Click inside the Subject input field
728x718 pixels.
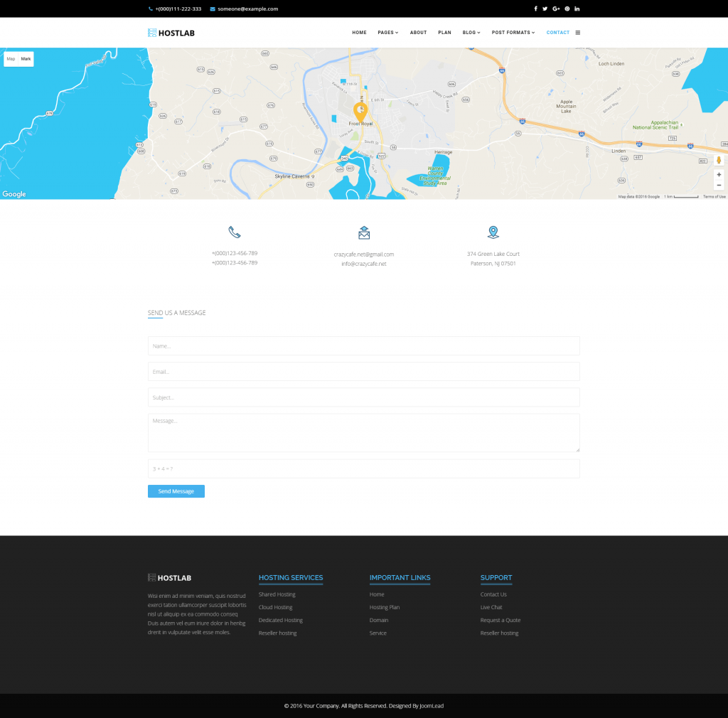(x=363, y=397)
